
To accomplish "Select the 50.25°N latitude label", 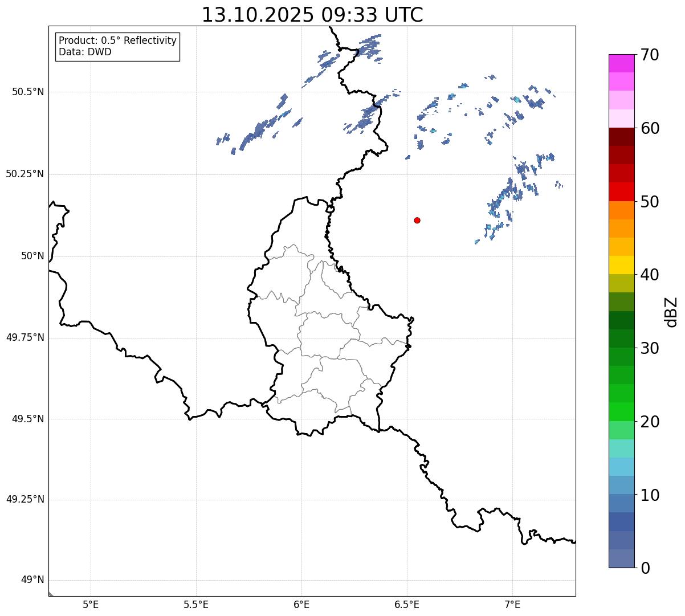I will tap(25, 174).
